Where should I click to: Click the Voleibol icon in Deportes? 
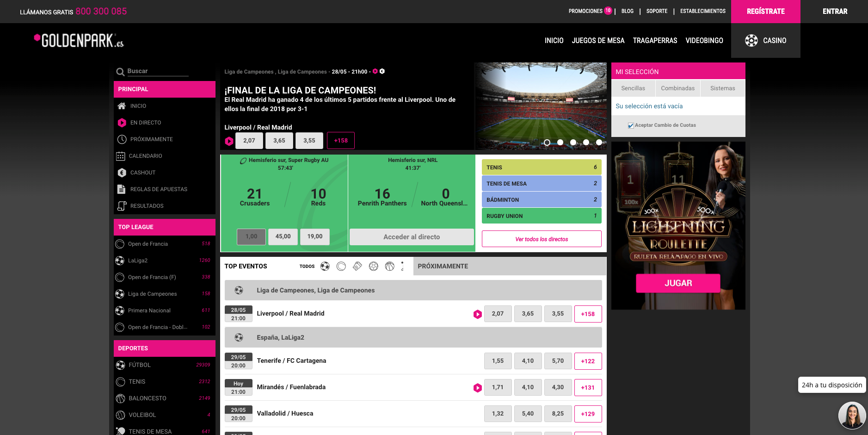point(121,415)
